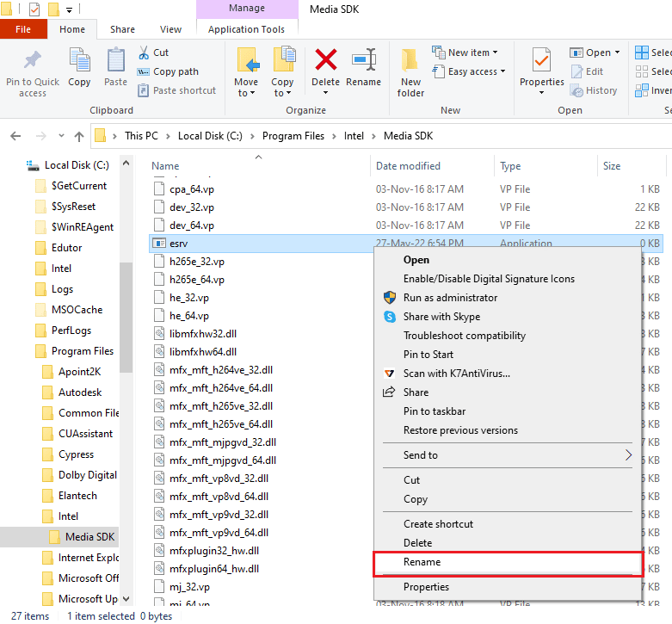Switch to the View tab

coord(170,29)
